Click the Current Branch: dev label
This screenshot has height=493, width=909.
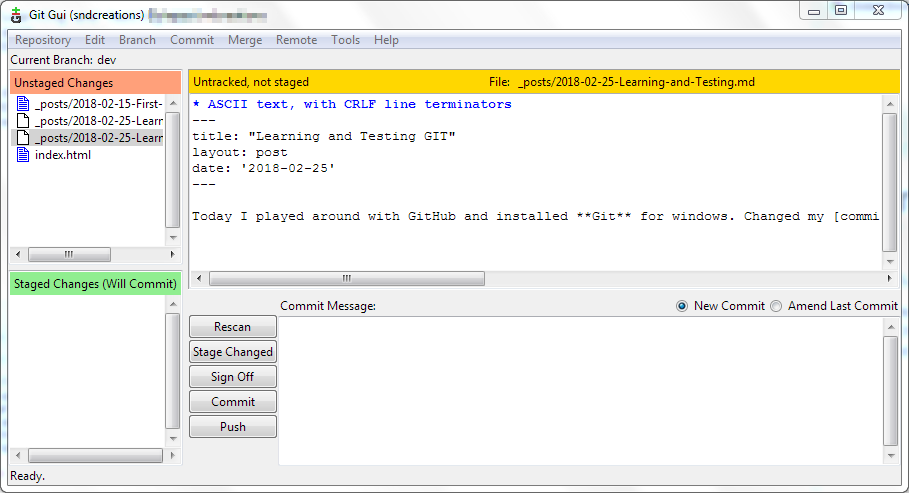pyautogui.click(x=63, y=60)
